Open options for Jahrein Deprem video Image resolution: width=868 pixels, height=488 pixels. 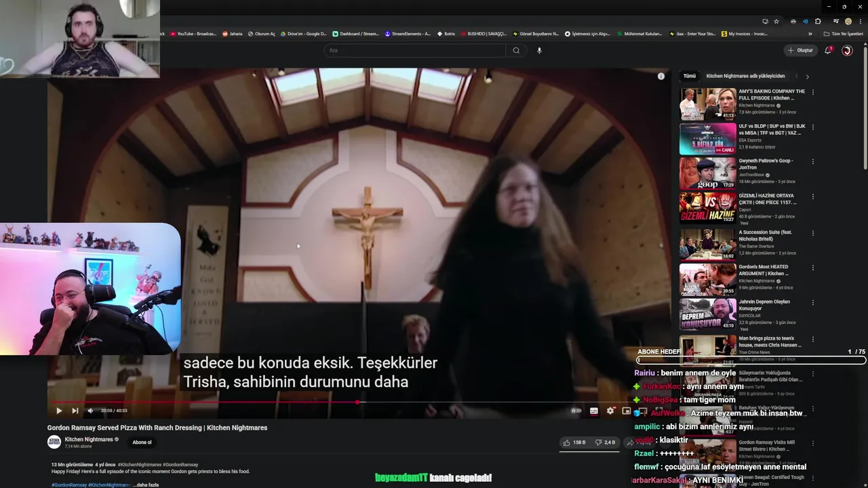tap(812, 302)
